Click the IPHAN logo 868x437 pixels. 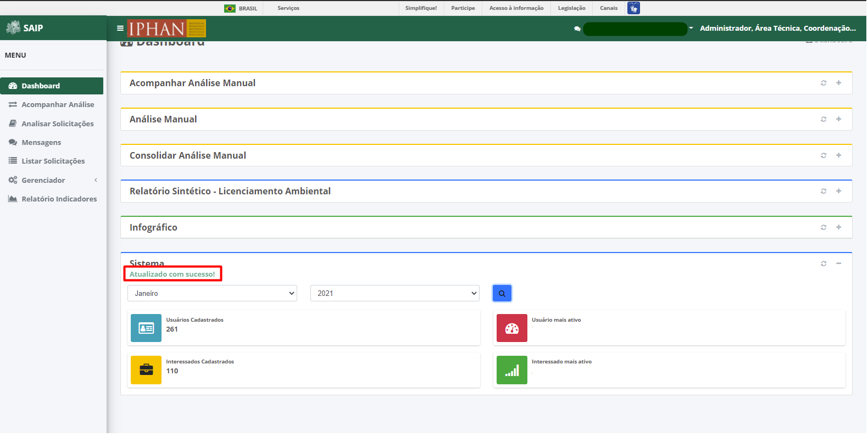(x=167, y=29)
